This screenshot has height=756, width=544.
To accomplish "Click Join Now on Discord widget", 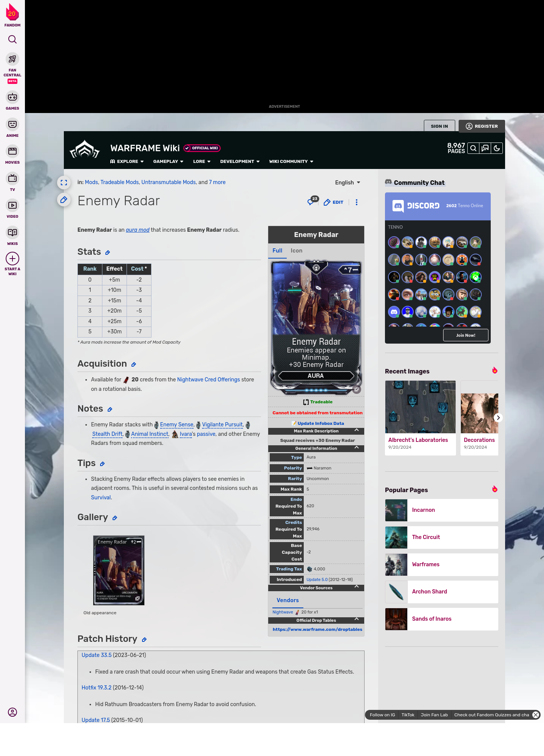I will [466, 335].
